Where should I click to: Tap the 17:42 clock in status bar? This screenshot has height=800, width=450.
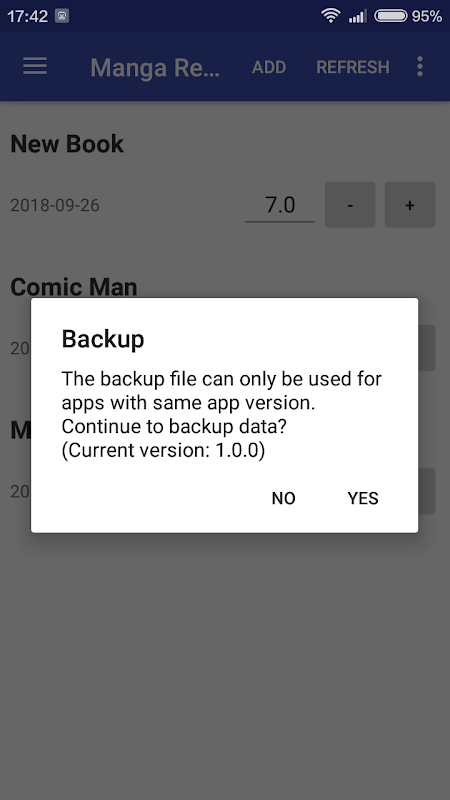pos(28,16)
